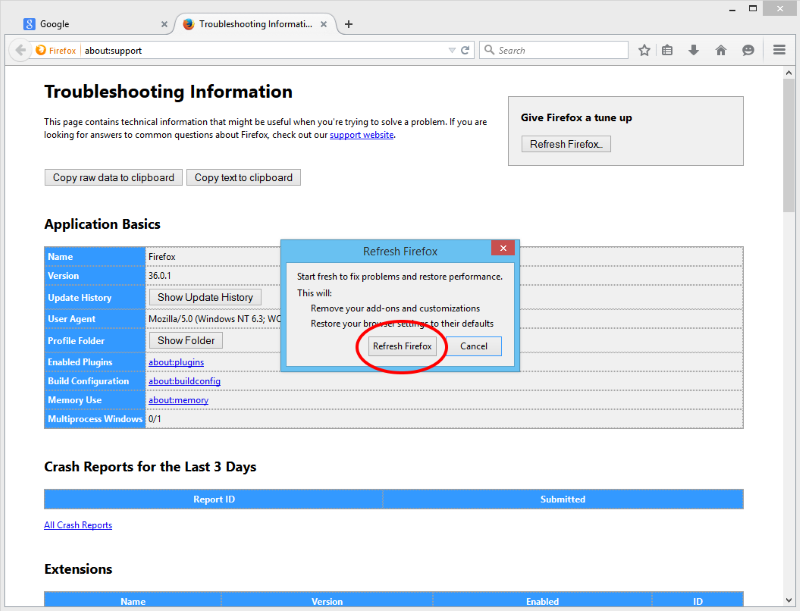Open the about:buildconfig link
The height and width of the screenshot is (611, 800).
(x=184, y=381)
